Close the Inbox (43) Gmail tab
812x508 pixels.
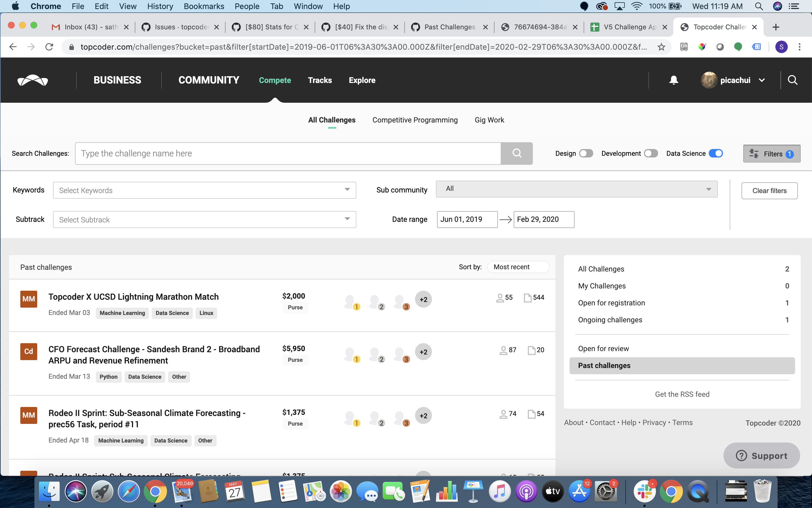(x=126, y=27)
